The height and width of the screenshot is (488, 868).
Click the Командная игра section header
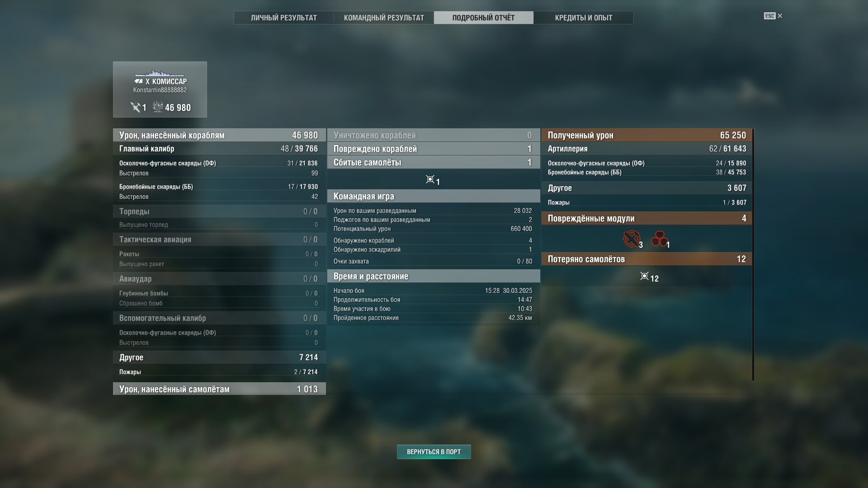434,196
